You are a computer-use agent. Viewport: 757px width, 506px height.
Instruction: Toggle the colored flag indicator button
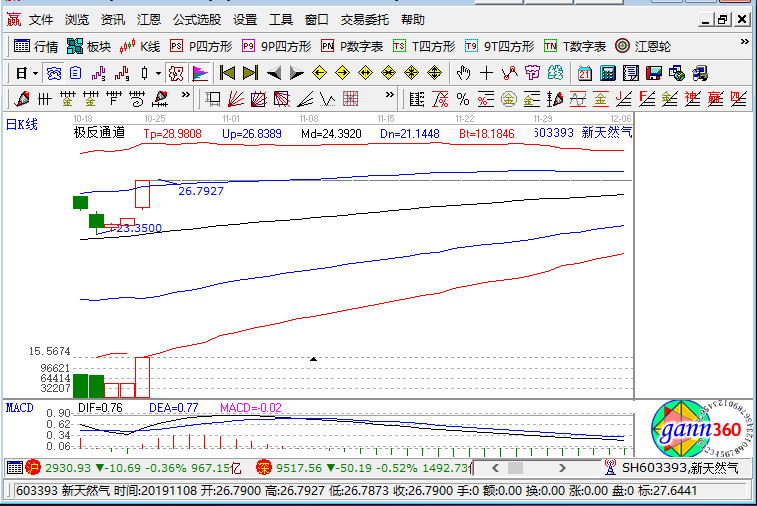(199, 73)
